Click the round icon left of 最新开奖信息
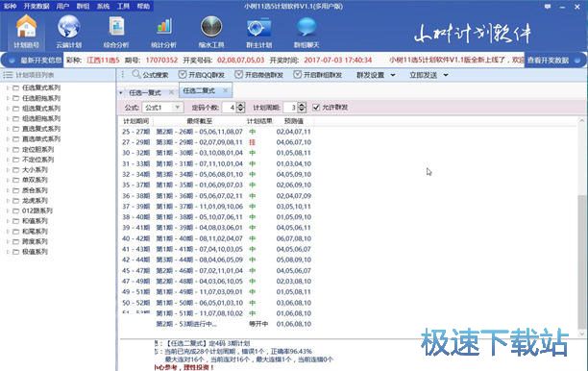This screenshot has width=588, height=371. (x=12, y=61)
